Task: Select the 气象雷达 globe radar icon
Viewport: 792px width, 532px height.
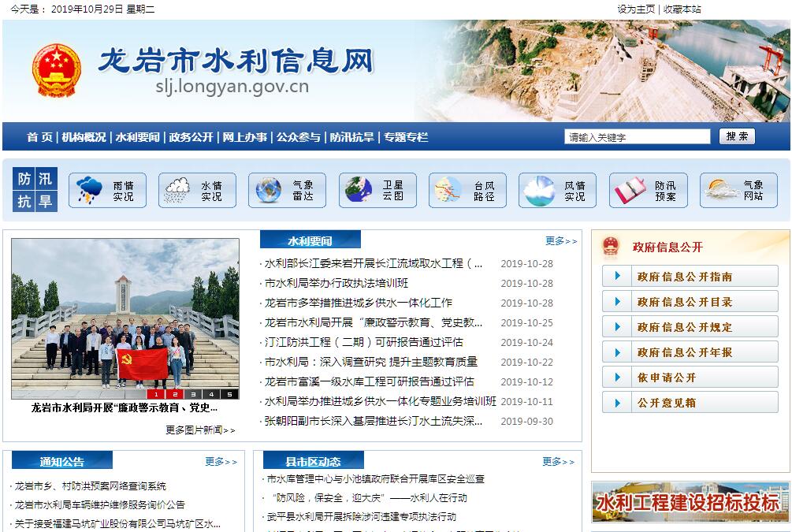Action: coord(268,190)
